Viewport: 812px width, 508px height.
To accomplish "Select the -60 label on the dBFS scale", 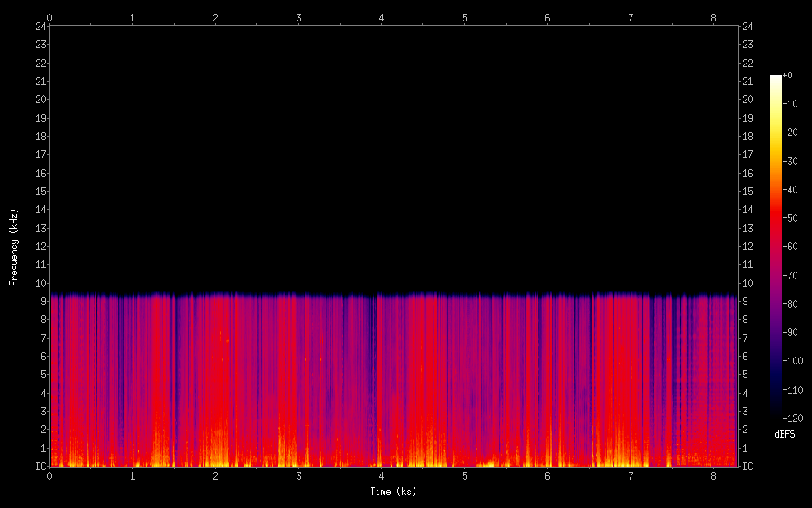I will pos(792,247).
